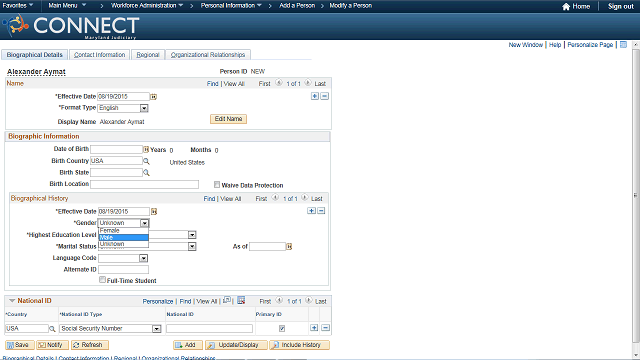Click the CONNECT Maryland Judiciary logo
This screenshot has height=360, width=640.
coord(71,27)
